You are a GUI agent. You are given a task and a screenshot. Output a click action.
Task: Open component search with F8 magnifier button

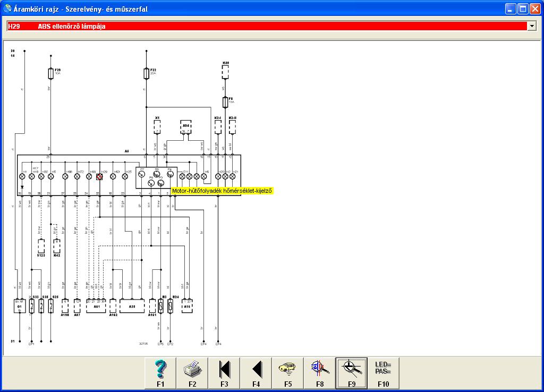(x=320, y=373)
